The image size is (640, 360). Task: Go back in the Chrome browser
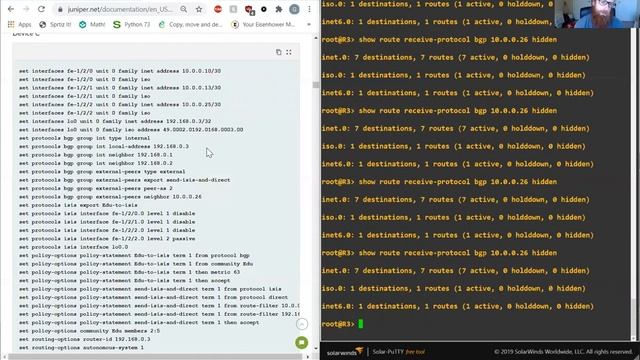[11, 9]
